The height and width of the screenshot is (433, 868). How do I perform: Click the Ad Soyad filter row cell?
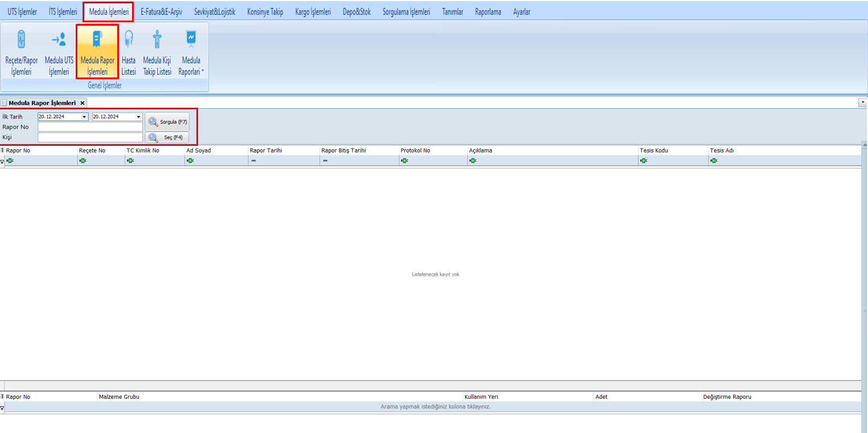[216, 161]
